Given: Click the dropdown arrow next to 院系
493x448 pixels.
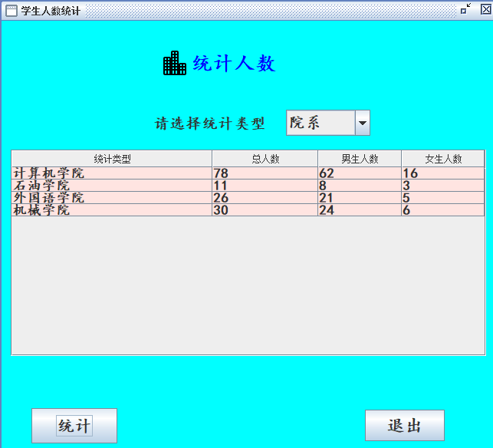Looking at the screenshot, I should [363, 123].
